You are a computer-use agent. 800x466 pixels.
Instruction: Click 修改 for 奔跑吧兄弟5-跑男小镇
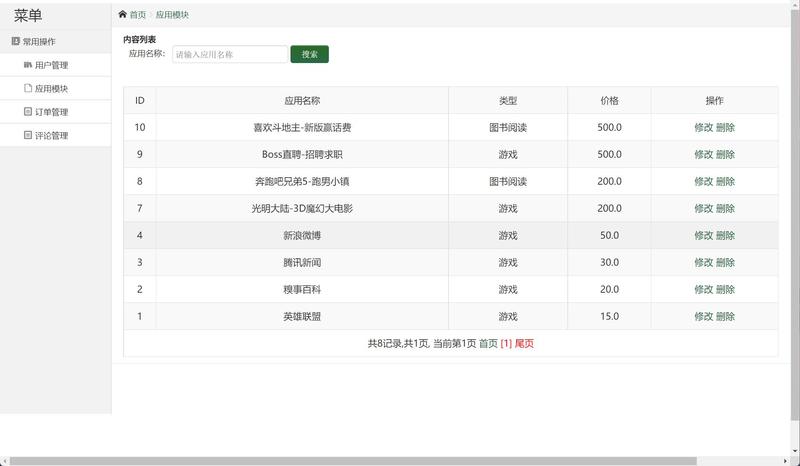[x=704, y=182]
